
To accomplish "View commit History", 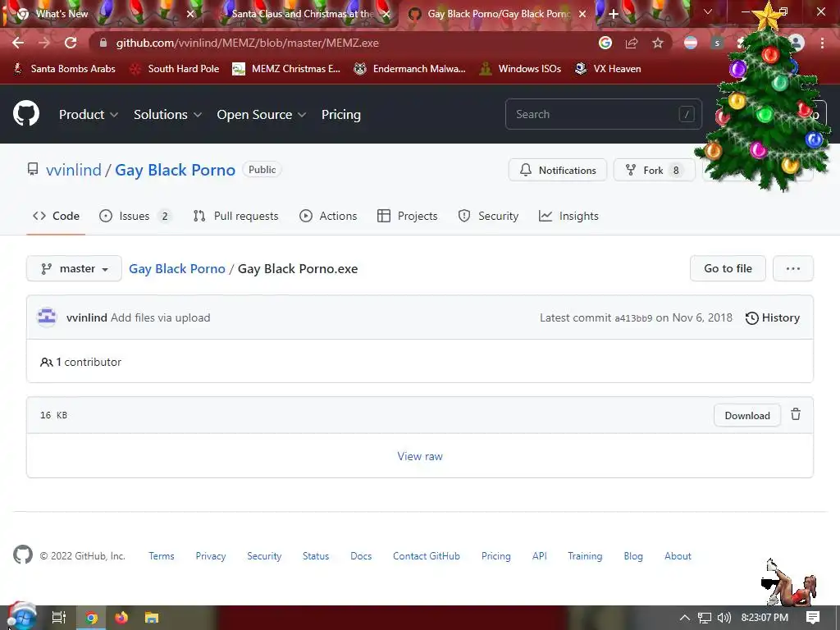I will coord(773,317).
